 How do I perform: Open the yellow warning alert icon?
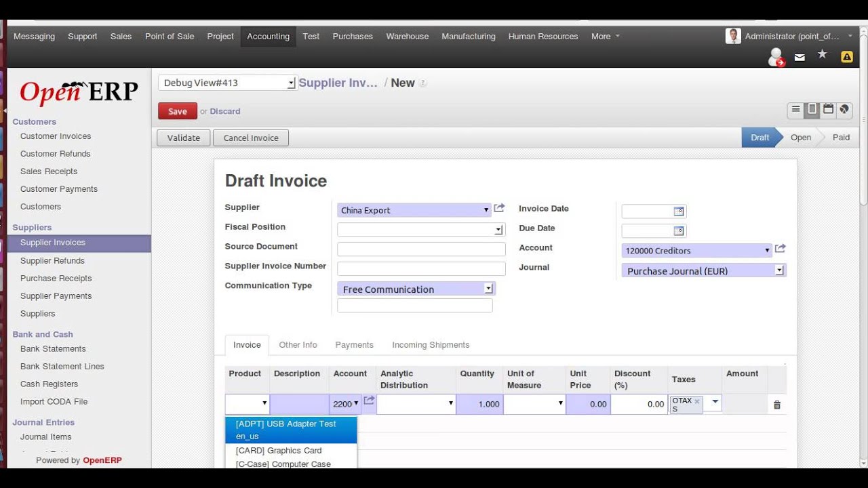847,57
